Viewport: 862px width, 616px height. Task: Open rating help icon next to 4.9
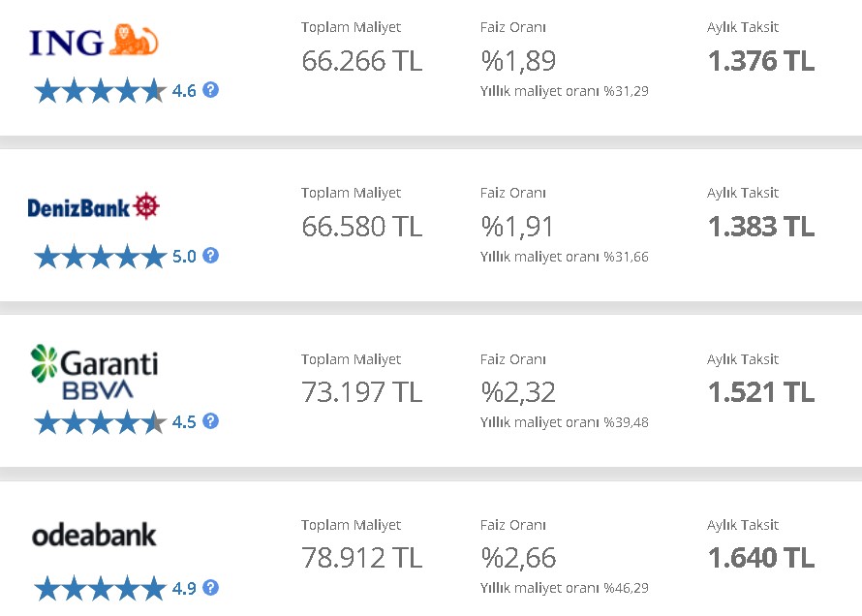tap(210, 587)
